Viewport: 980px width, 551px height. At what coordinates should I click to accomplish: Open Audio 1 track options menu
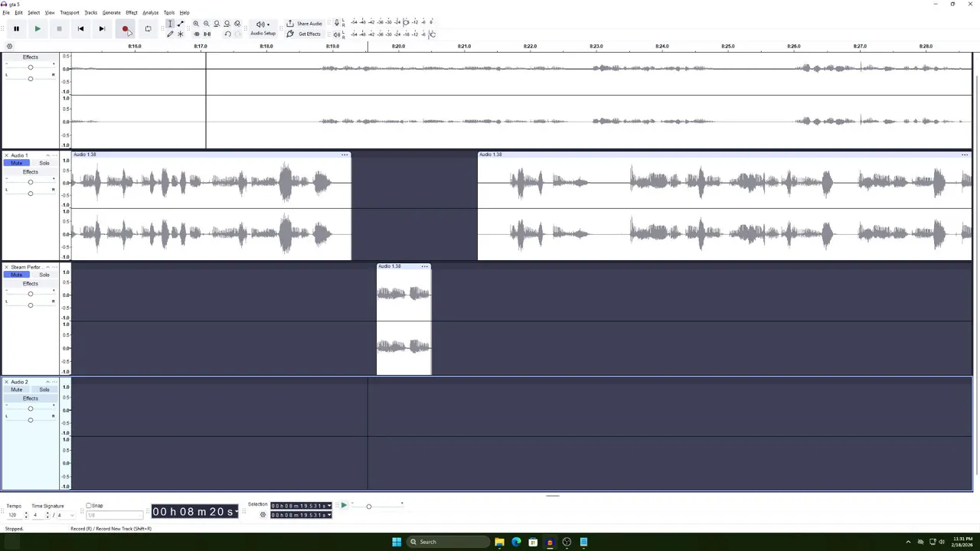(x=54, y=155)
